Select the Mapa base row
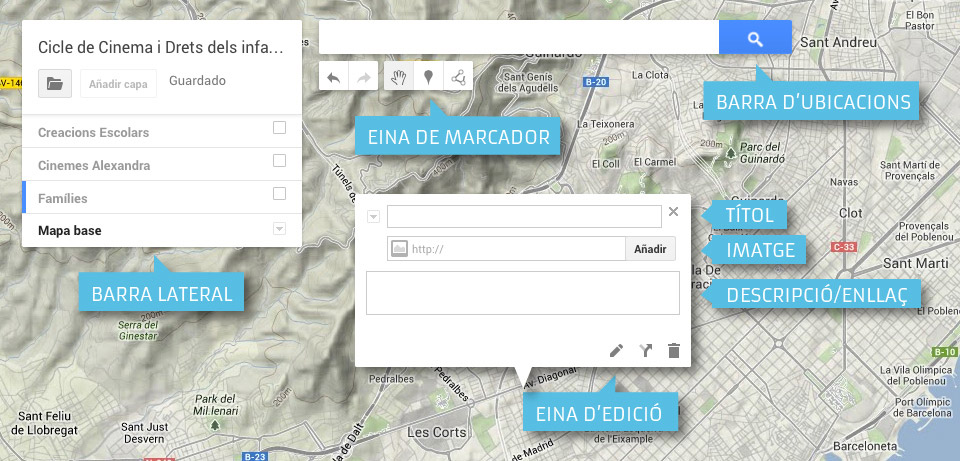This screenshot has height=461, width=960. [162, 231]
